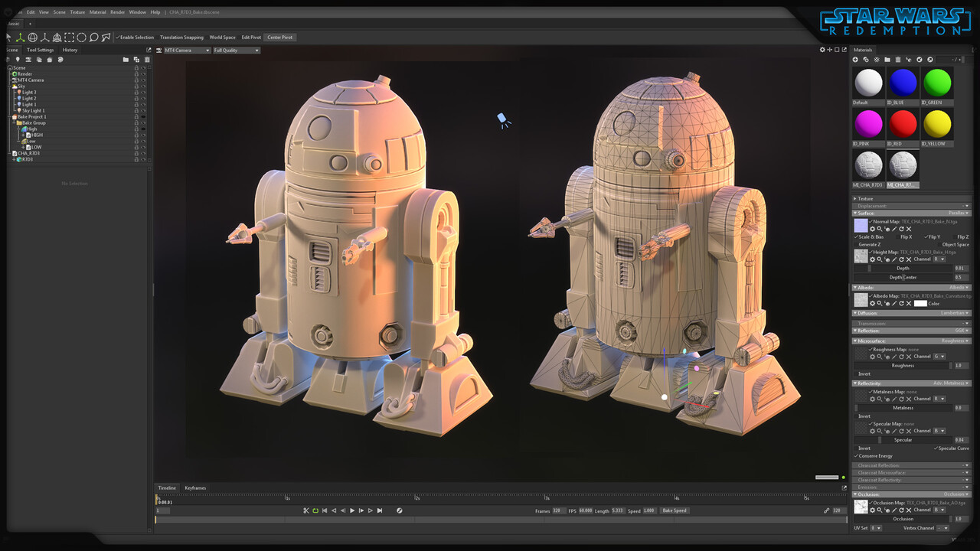Expand the HIGH mesh tree item
The image size is (980, 551).
(x=23, y=135)
